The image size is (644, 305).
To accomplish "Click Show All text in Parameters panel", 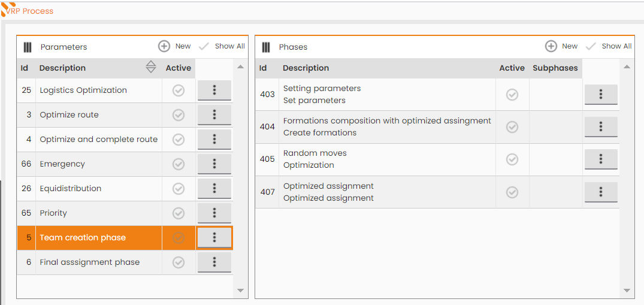I will tap(230, 46).
